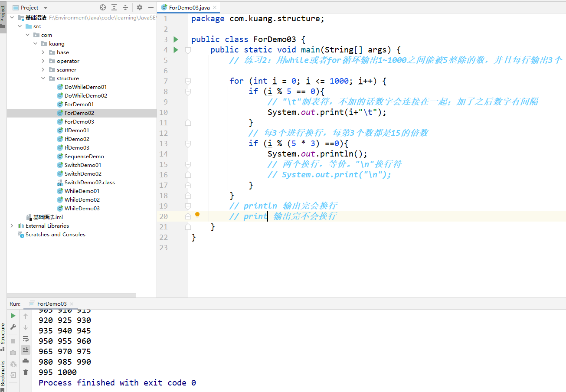Expand the scanner package folder

(43, 70)
